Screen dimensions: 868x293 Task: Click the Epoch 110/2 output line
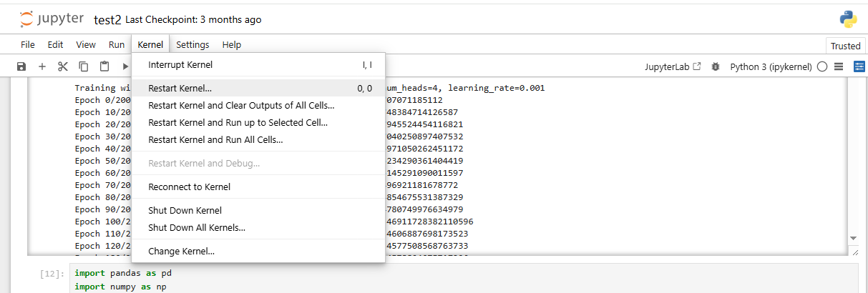pyautogui.click(x=103, y=234)
